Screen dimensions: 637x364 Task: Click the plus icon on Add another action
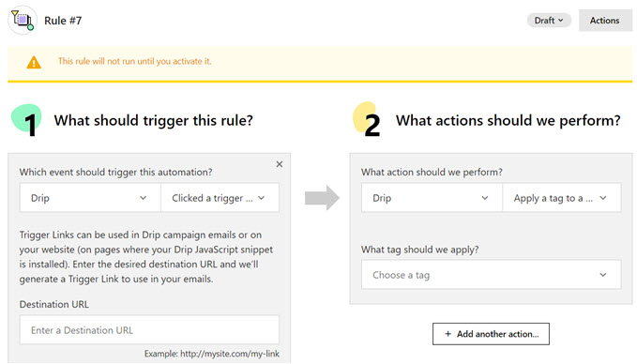(447, 334)
